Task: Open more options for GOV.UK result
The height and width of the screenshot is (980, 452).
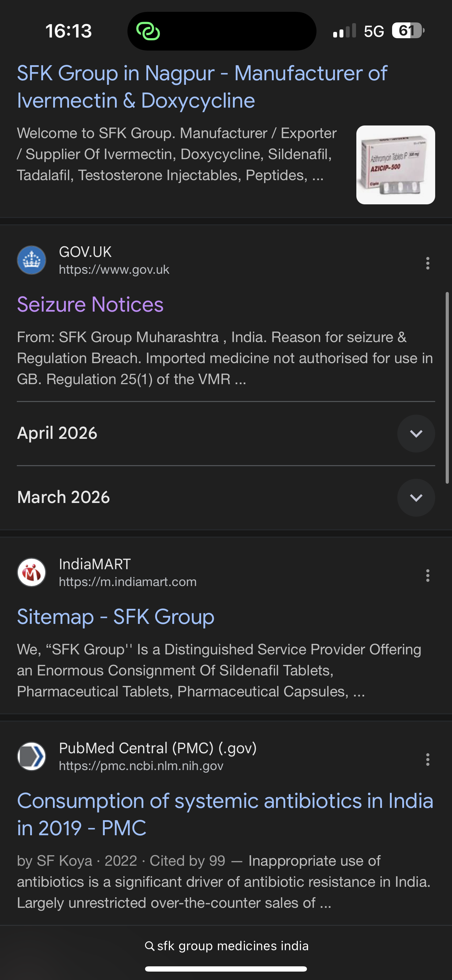Action: click(428, 263)
